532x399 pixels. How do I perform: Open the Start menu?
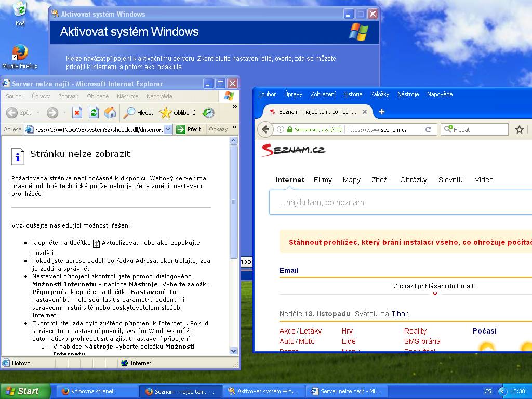coord(25,391)
